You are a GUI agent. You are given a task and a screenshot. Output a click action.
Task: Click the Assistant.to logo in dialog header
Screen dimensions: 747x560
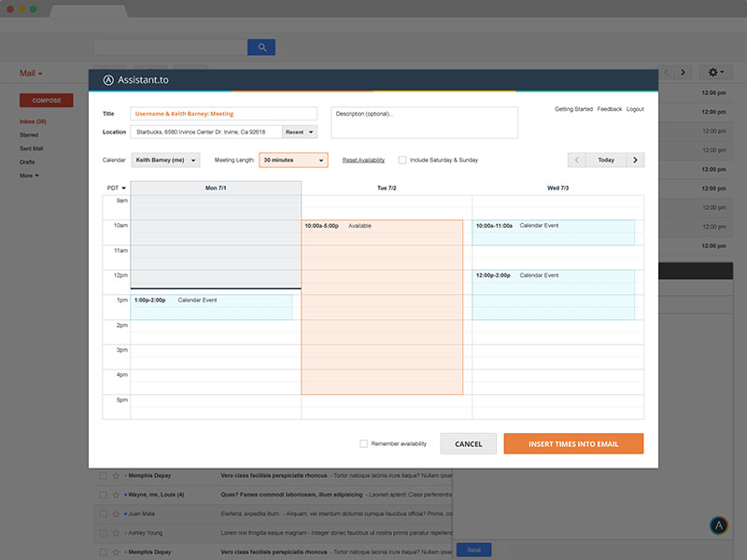[x=136, y=80]
